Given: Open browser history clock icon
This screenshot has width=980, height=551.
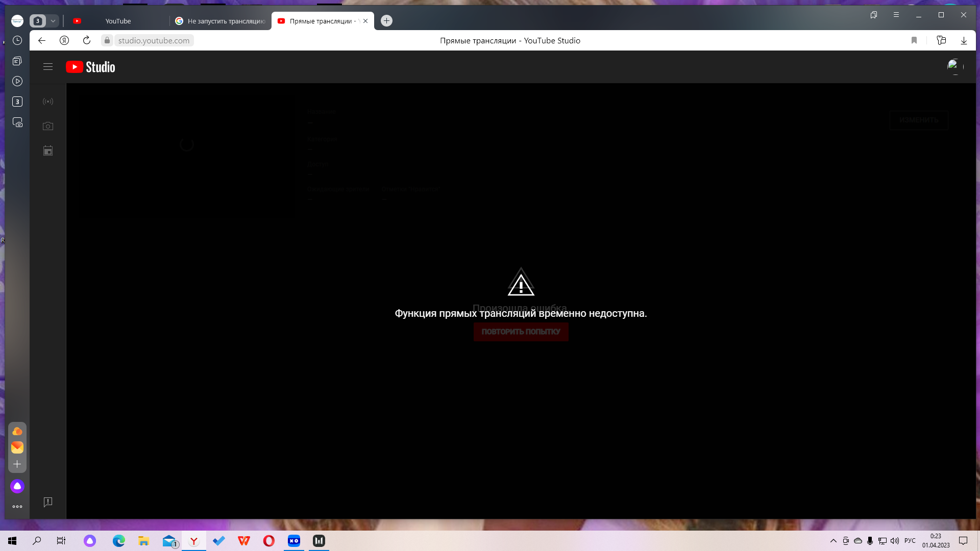Looking at the screenshot, I should [x=17, y=40].
